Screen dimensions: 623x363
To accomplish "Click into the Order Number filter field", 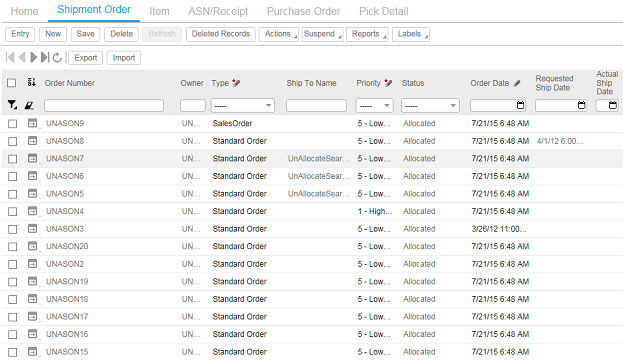I will (104, 106).
